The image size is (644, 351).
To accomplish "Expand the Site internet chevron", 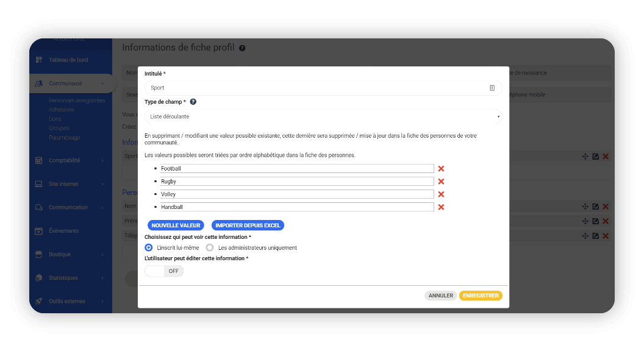I will (x=102, y=184).
